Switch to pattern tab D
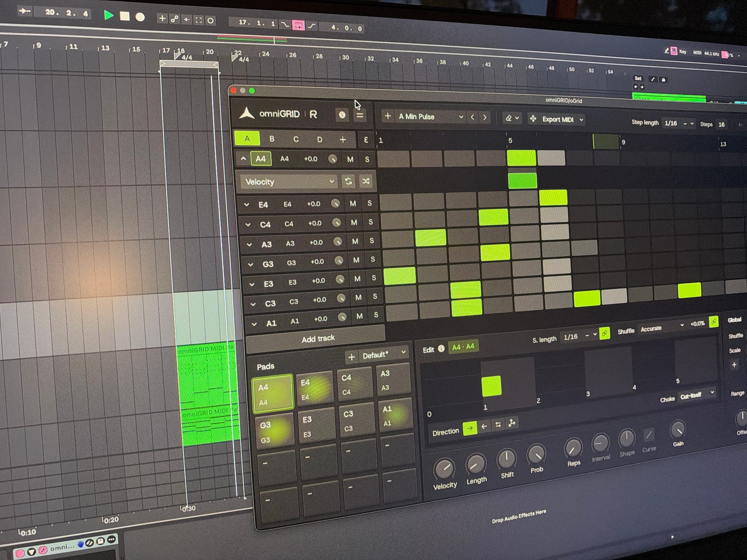 [320, 139]
